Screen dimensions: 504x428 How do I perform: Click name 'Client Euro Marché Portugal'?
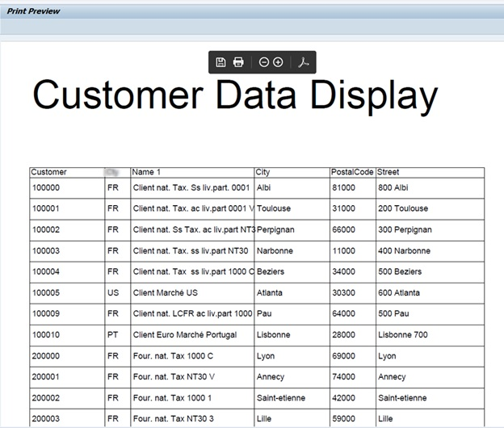pos(185,334)
